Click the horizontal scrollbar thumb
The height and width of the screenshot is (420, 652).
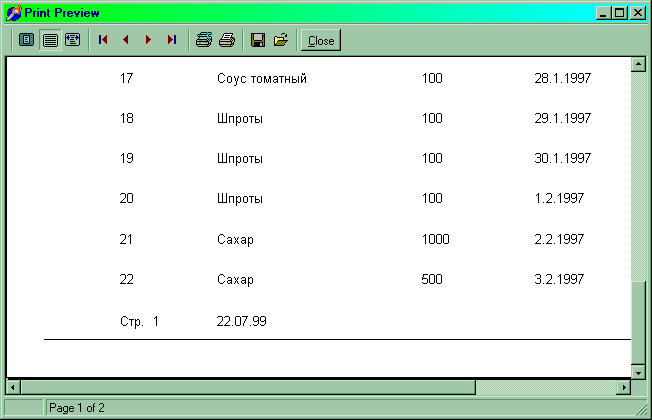pos(247,387)
